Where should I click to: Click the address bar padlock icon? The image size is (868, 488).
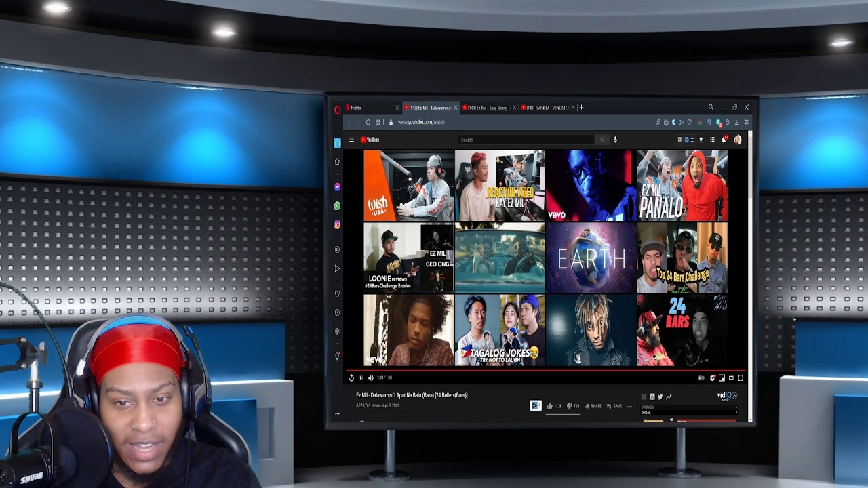coord(391,122)
